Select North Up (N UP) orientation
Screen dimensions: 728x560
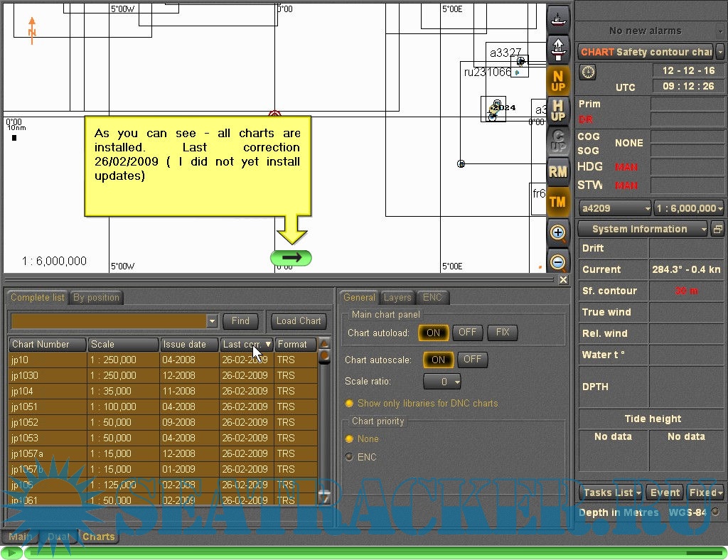(x=558, y=81)
